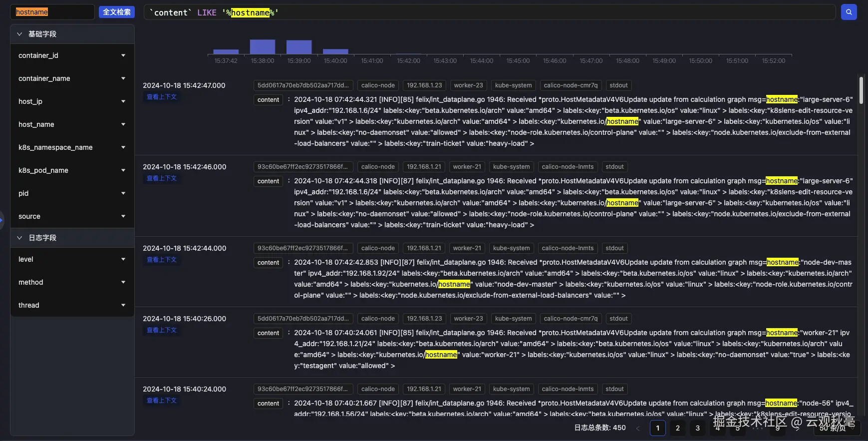Click the stdout tag in 15:42:44 log
The width and height of the screenshot is (868, 441).
(615, 248)
